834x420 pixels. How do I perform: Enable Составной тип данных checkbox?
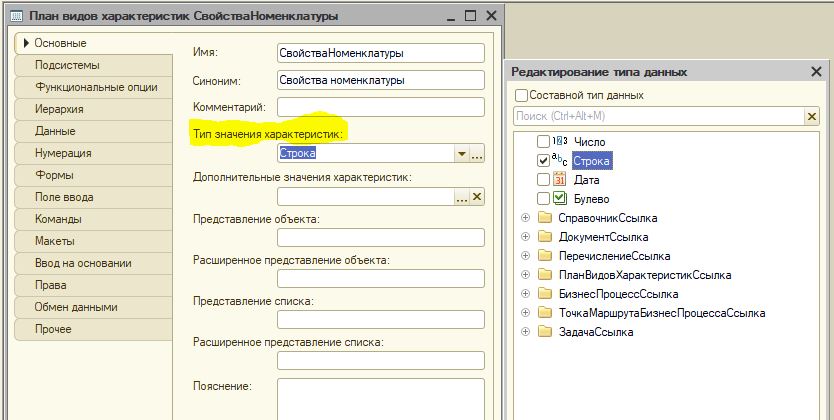(521, 95)
